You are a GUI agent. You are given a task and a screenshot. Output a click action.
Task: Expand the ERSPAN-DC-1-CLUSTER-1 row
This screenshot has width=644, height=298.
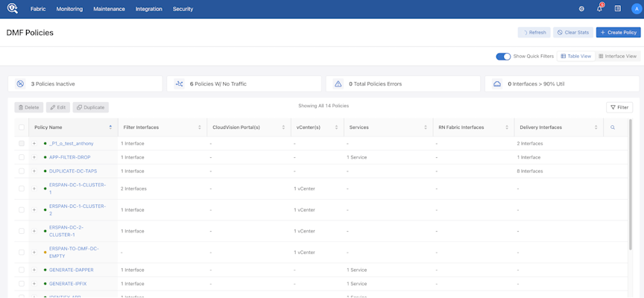(34, 188)
